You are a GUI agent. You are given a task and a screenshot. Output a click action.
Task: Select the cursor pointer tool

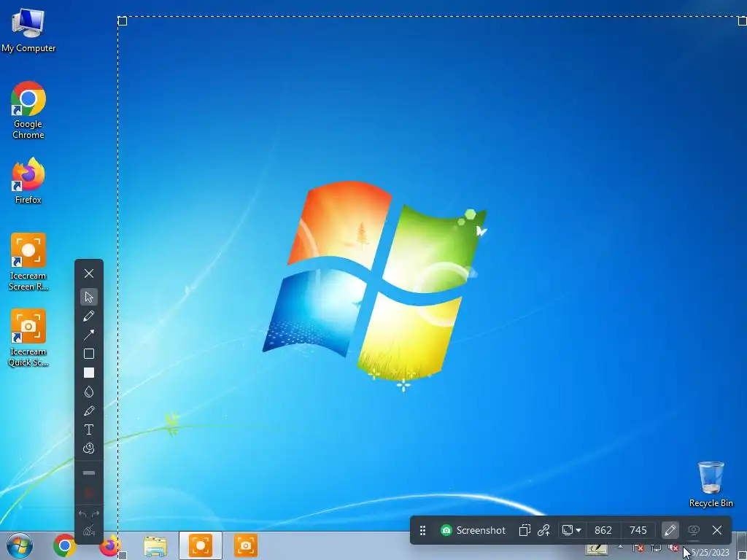(88, 297)
